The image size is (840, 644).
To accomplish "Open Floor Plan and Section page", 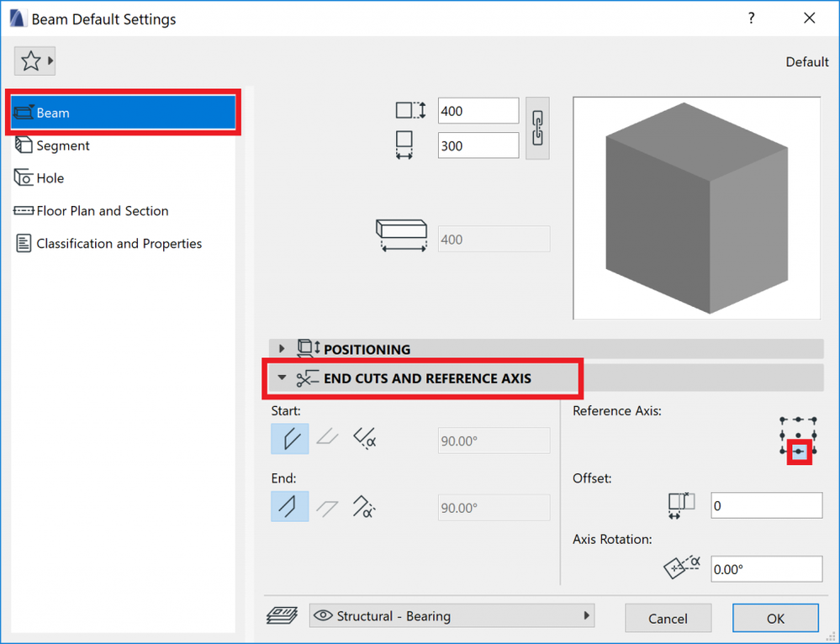I will point(124,210).
